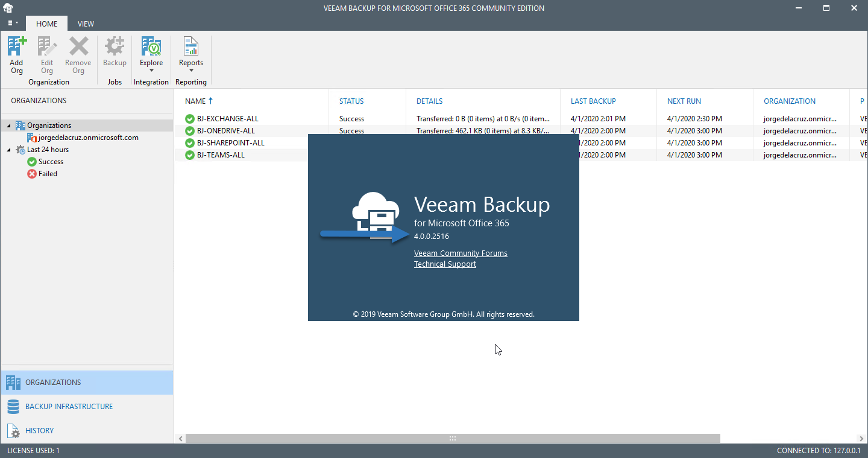Click the ORGANIZATION column header

790,101
